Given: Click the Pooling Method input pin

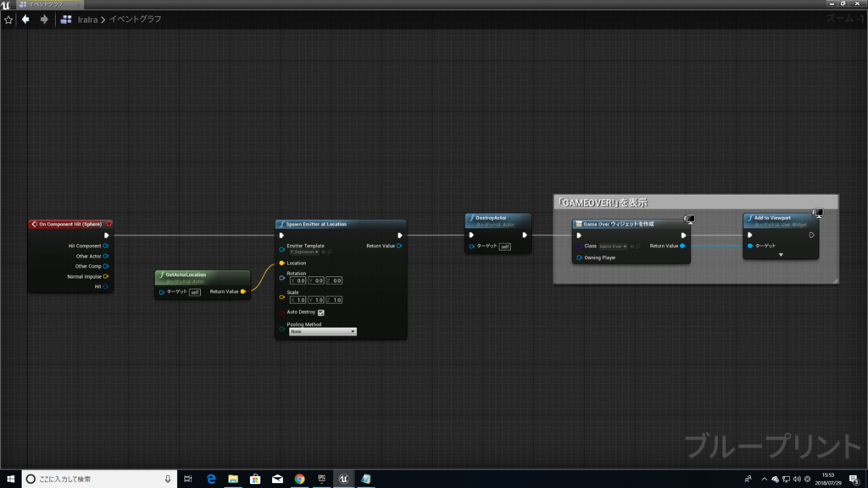Looking at the screenshot, I should (x=281, y=330).
